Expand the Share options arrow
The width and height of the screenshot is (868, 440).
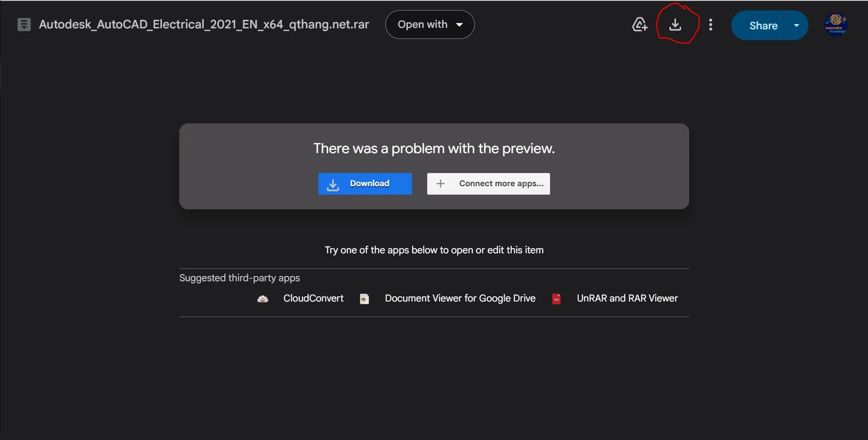[797, 25]
